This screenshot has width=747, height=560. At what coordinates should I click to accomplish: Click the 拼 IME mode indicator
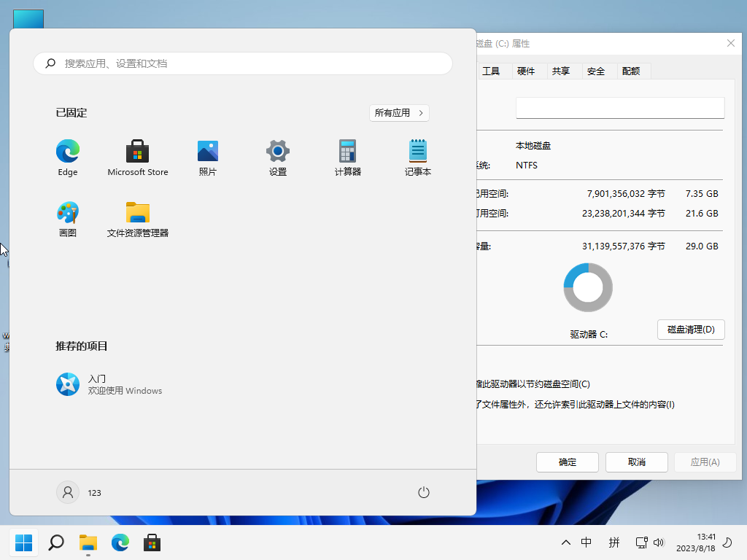pos(614,542)
